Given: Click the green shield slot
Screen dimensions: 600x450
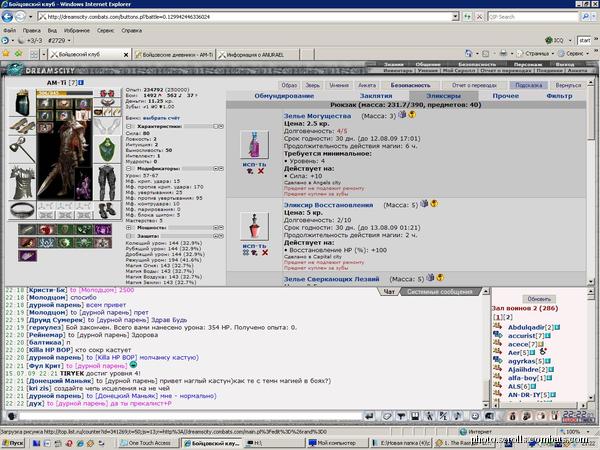Looking at the screenshot, I should [x=107, y=150].
